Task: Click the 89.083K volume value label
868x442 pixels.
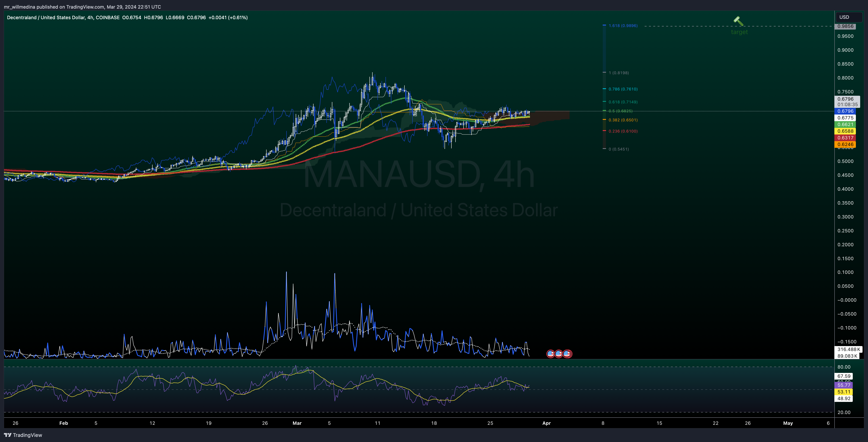Action: coord(847,356)
